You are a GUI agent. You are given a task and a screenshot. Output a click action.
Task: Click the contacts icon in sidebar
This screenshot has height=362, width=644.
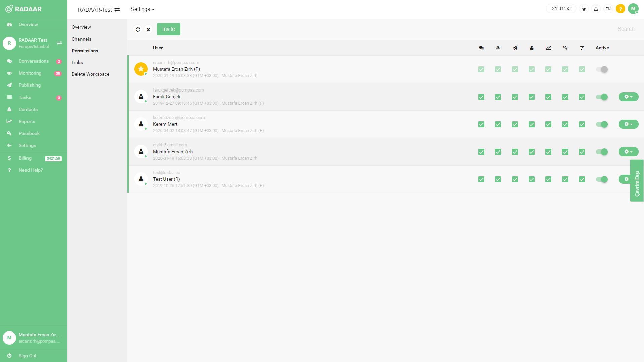[x=9, y=109]
